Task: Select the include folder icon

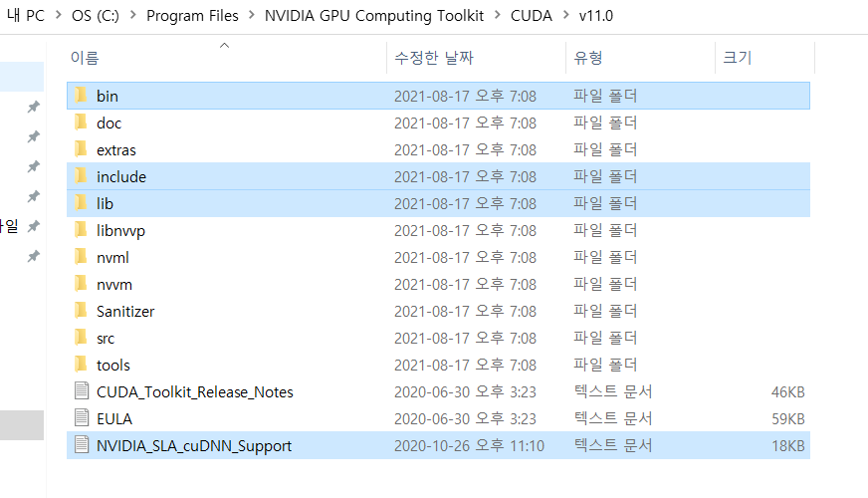Action: click(x=81, y=176)
